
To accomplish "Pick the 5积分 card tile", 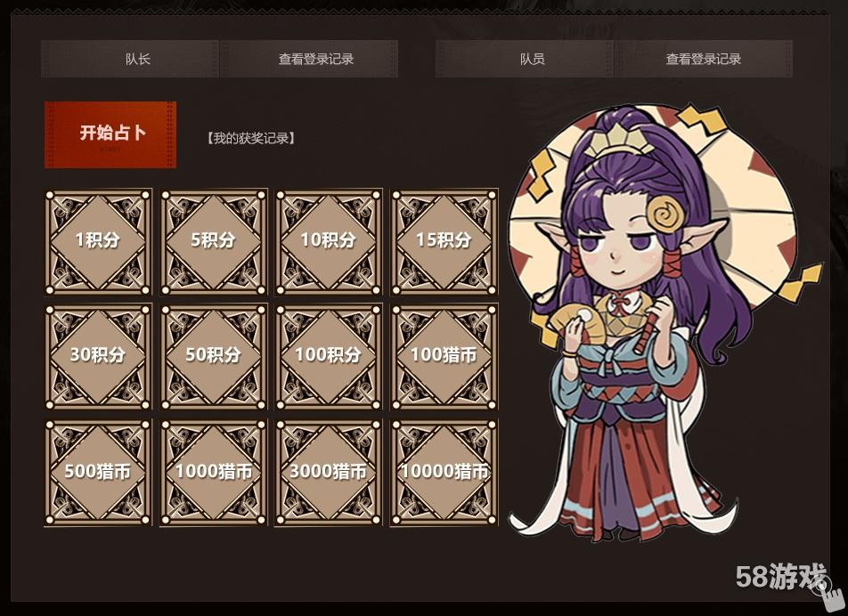I will [x=214, y=241].
